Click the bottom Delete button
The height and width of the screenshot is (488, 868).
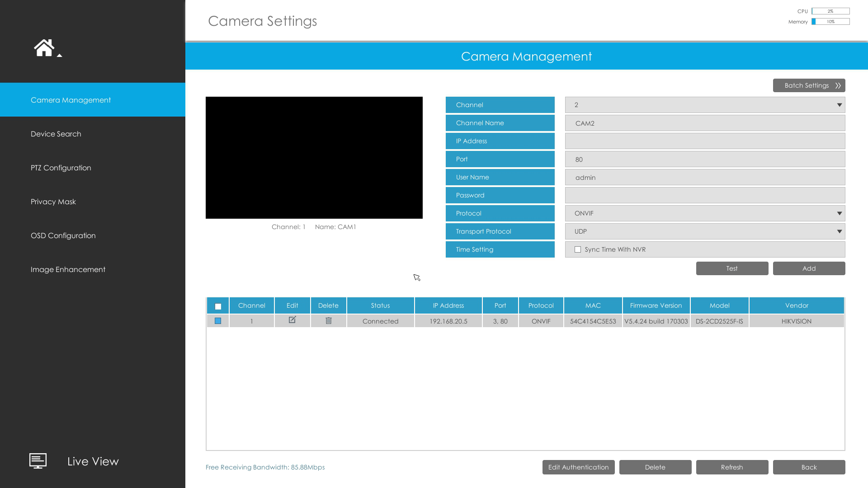pos(655,467)
